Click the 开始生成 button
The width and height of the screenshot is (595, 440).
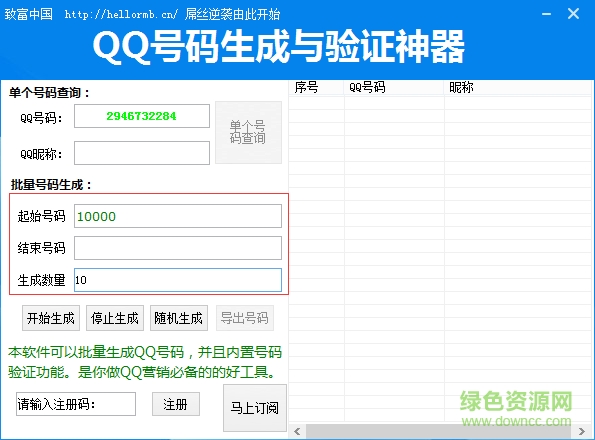pos(51,318)
